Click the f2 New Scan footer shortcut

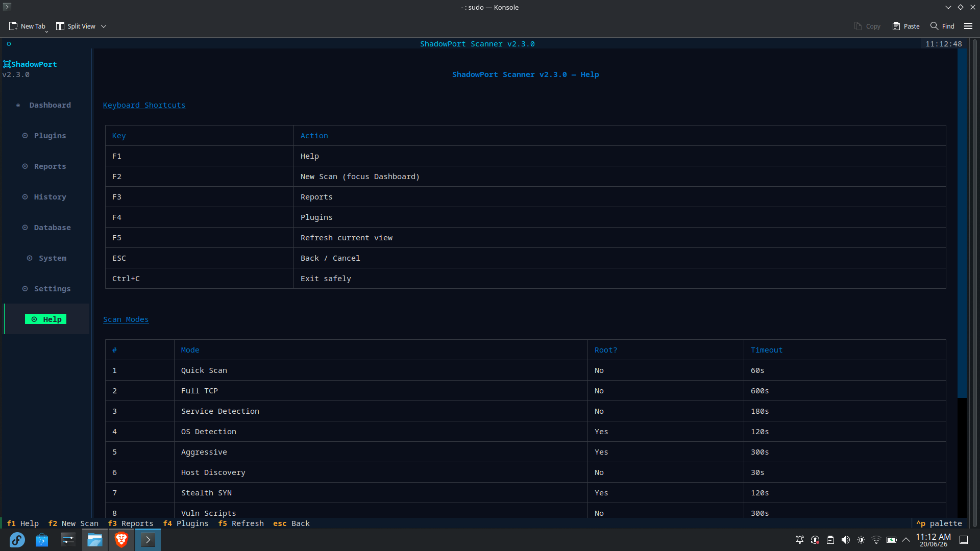coord(73,523)
